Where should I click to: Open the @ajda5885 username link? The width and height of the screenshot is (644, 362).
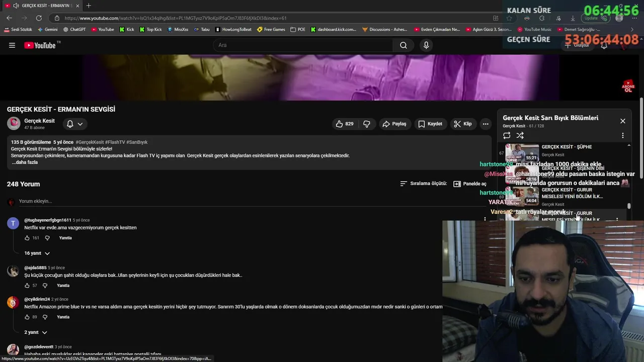pyautogui.click(x=35, y=267)
